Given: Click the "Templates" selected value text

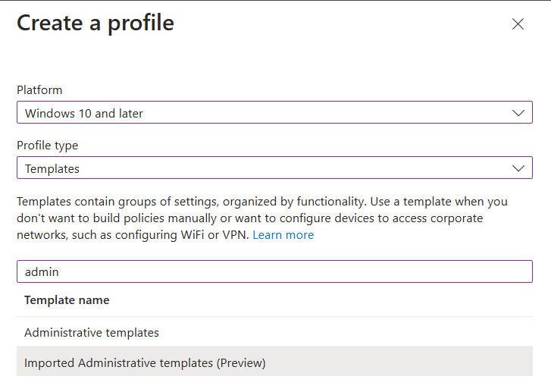Looking at the screenshot, I should pyautogui.click(x=52, y=169).
